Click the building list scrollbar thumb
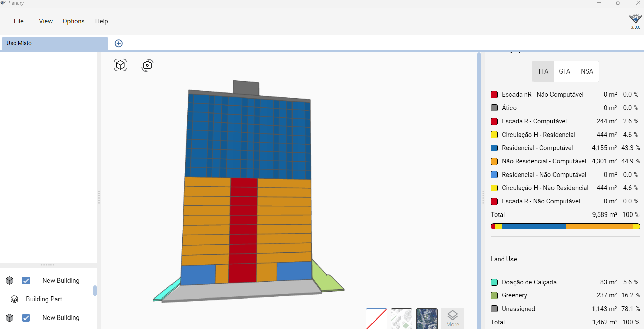 (x=95, y=291)
